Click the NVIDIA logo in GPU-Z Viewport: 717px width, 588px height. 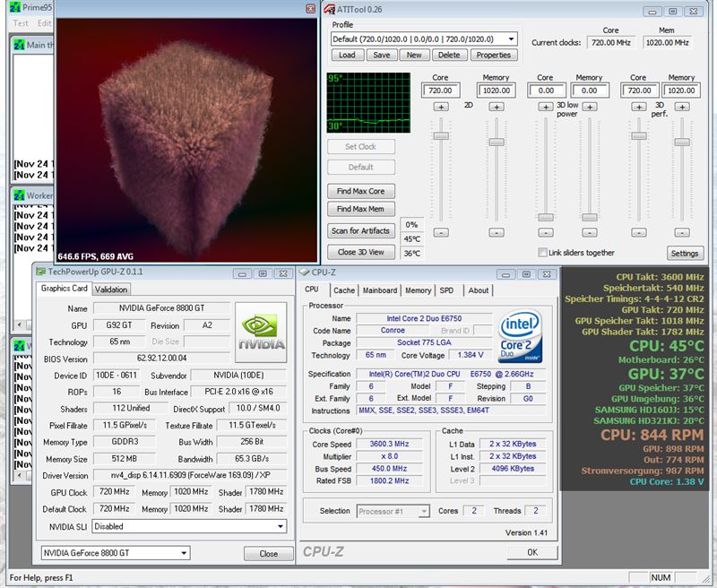tap(261, 333)
